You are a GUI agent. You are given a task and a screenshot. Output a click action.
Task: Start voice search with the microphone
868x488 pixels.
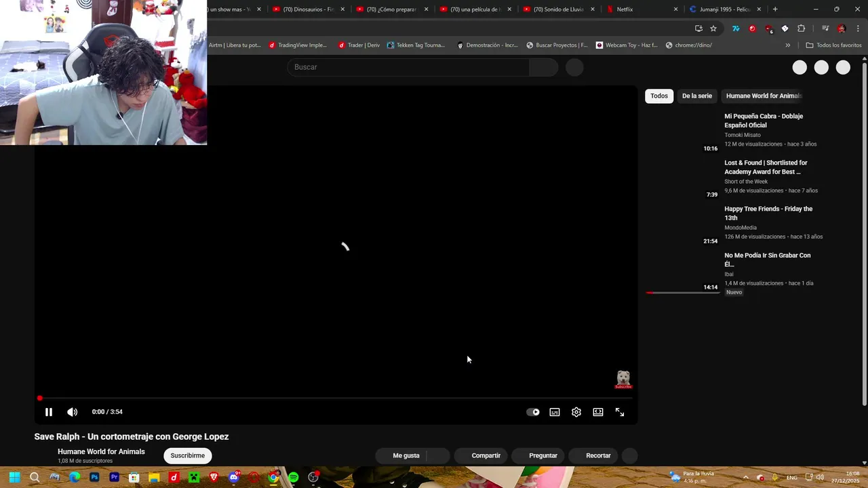tap(574, 67)
